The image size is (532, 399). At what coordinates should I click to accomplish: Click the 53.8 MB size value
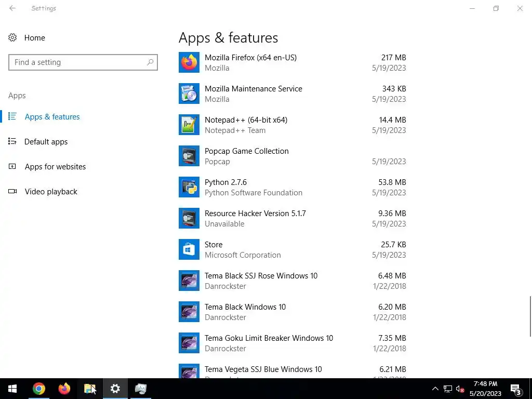pyautogui.click(x=392, y=182)
